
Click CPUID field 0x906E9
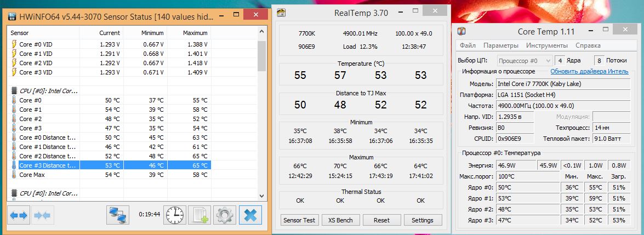point(515,139)
